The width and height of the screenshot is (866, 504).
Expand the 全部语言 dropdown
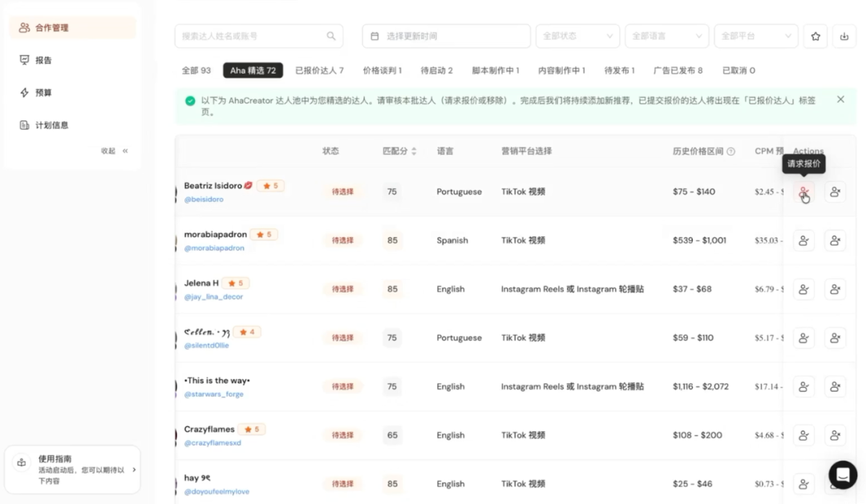pyautogui.click(x=666, y=36)
